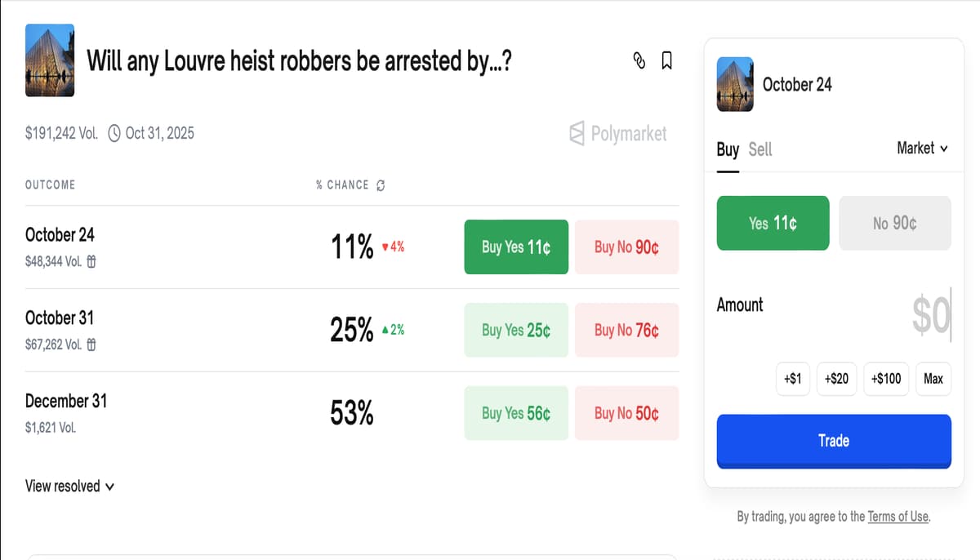
Task: Click Buy No 50¢ for December 31
Action: (x=626, y=413)
